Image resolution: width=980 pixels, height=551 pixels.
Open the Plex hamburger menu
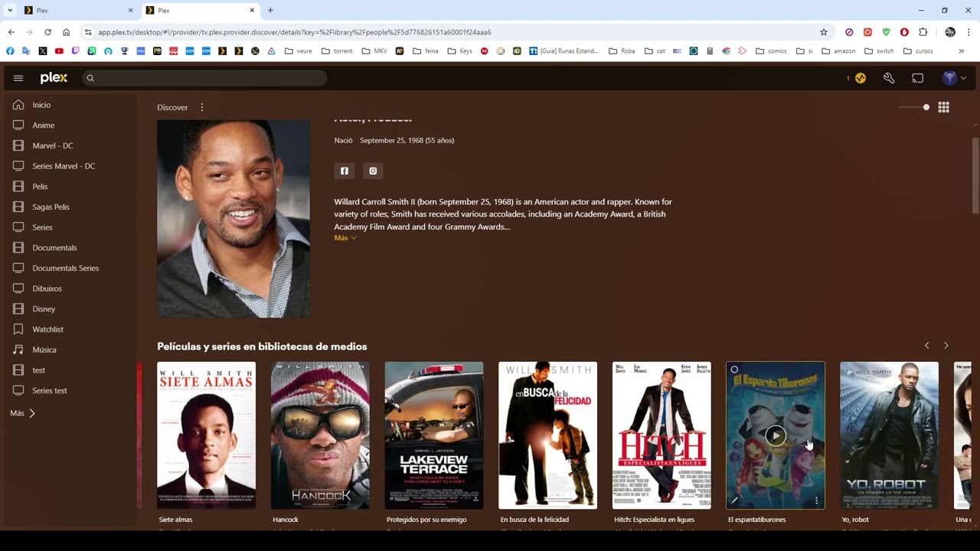(18, 78)
